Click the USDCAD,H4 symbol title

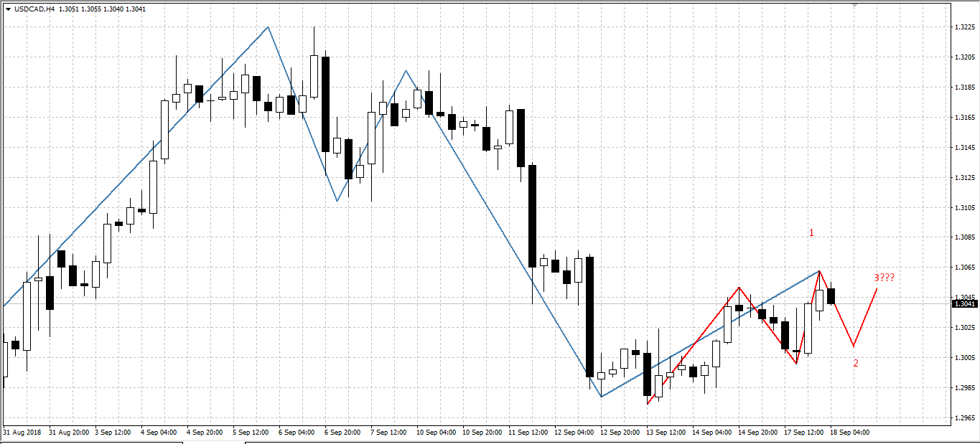coord(34,9)
